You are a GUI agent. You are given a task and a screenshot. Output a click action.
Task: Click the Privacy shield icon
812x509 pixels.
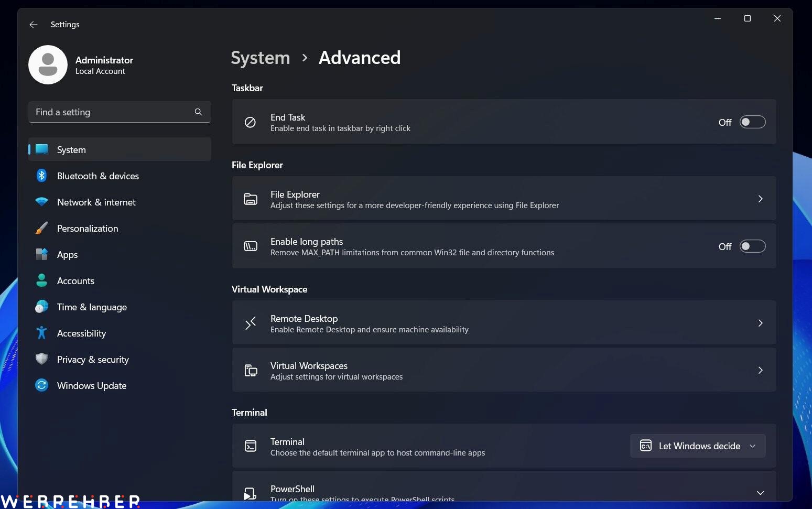[x=41, y=359]
